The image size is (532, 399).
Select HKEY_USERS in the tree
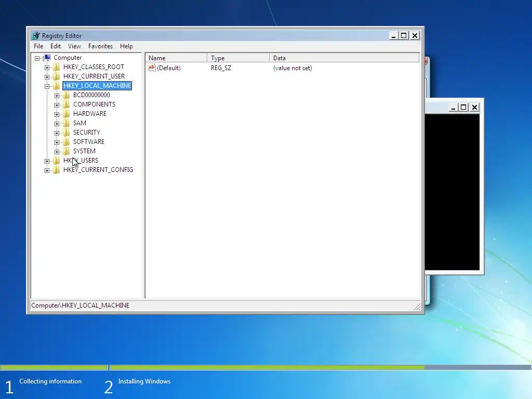pos(81,160)
